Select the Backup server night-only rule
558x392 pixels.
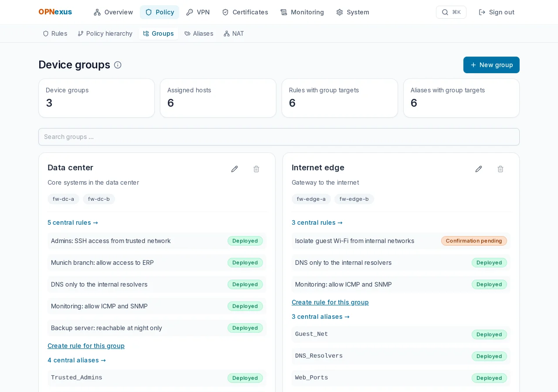click(x=157, y=328)
